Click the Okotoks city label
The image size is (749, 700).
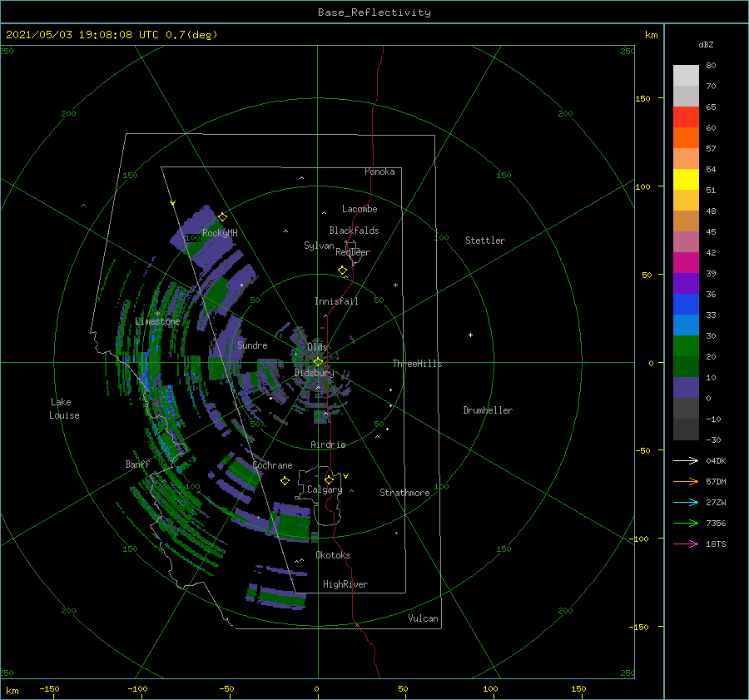pos(333,555)
